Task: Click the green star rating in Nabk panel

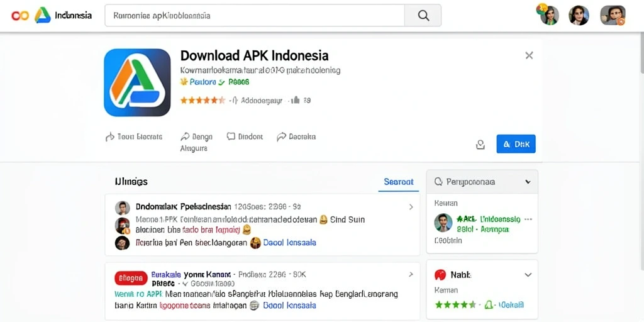Action: coord(455,305)
